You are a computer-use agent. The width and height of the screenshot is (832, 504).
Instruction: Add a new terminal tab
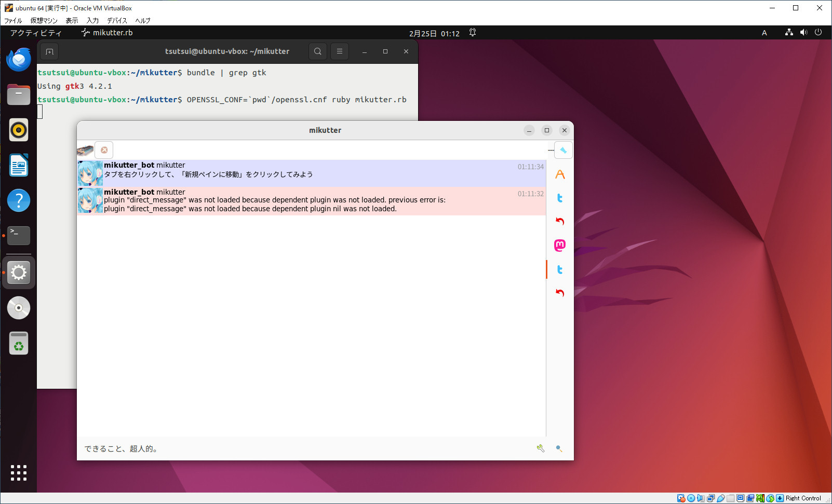tap(49, 51)
